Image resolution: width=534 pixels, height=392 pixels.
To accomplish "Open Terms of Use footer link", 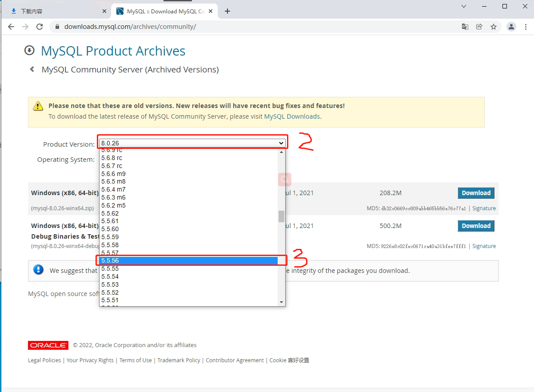I will (x=135, y=360).
